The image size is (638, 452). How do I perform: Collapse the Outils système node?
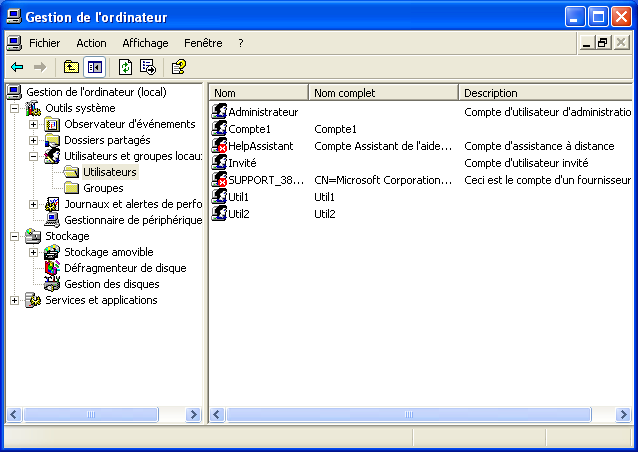(14, 108)
